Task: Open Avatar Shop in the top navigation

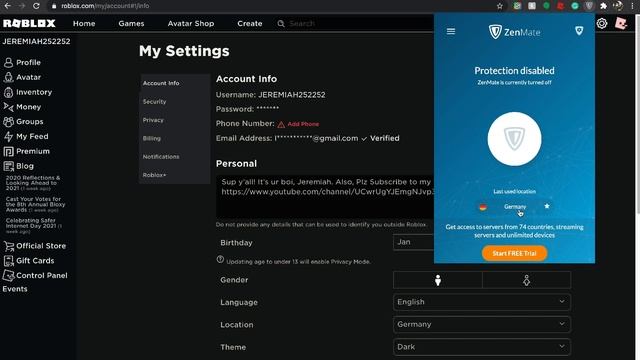Action: 191,24
